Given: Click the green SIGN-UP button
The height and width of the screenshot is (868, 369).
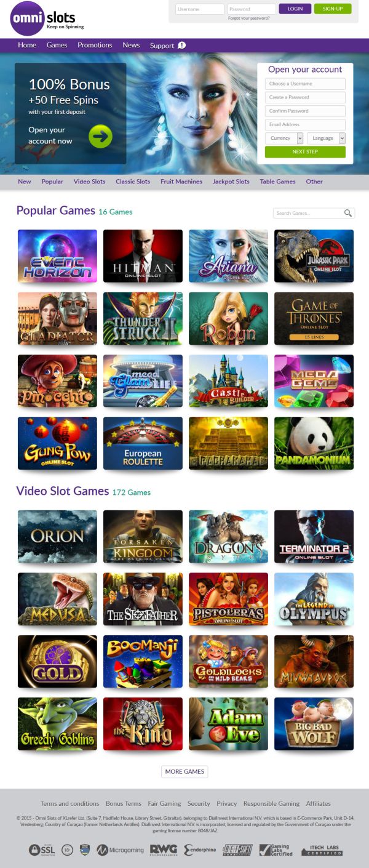Looking at the screenshot, I should (333, 9).
